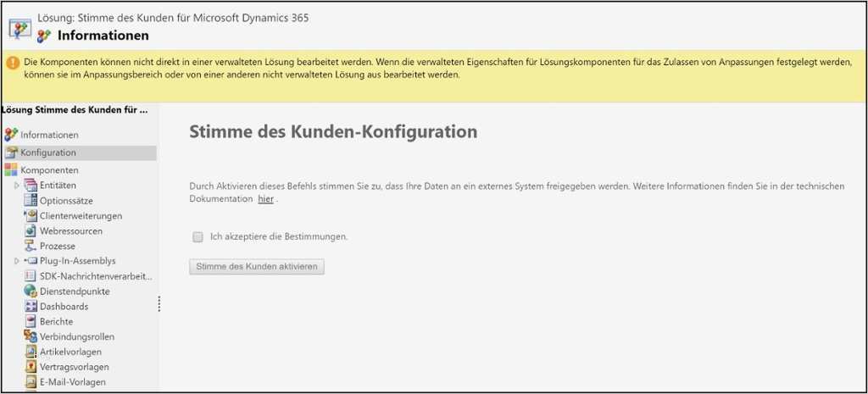Click the Prozesse icon

pos(31,246)
